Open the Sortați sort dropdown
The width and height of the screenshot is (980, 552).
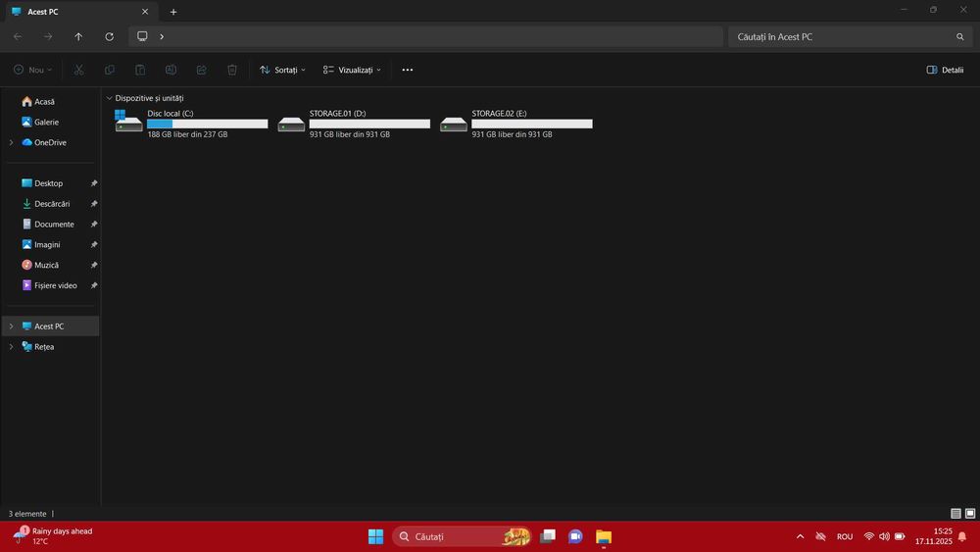pos(282,70)
